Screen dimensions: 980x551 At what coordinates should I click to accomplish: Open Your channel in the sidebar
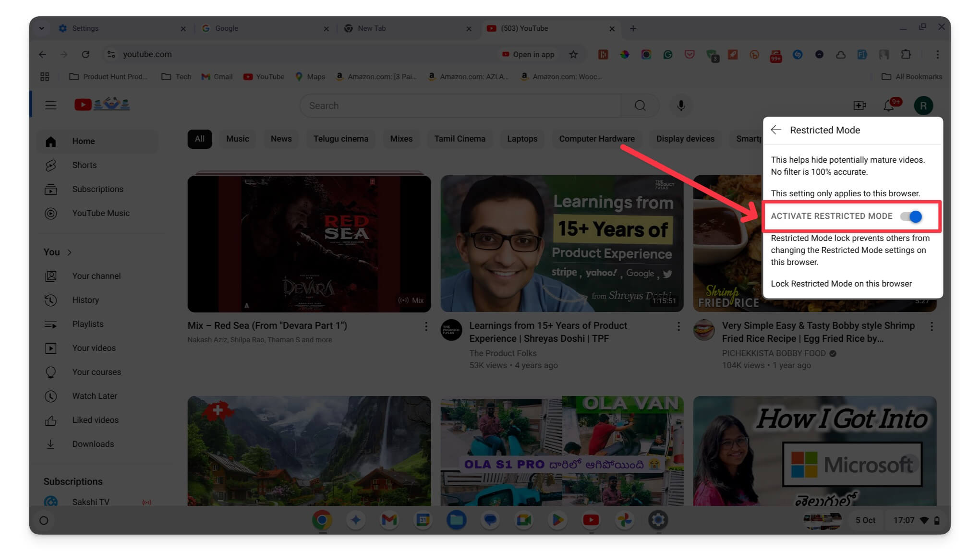(98, 276)
